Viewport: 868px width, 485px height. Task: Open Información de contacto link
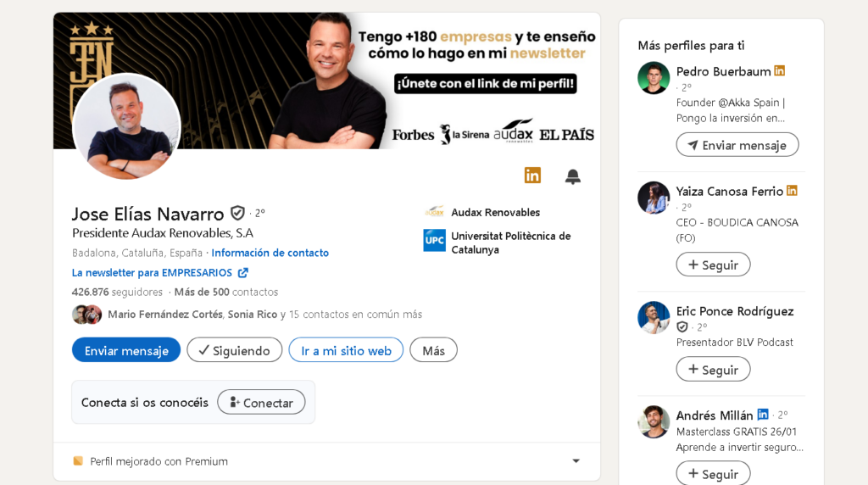click(x=270, y=253)
